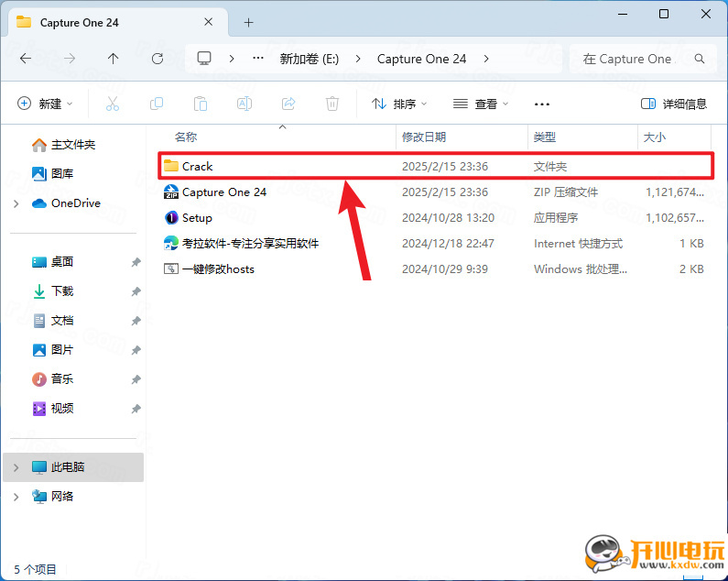Image resolution: width=728 pixels, height=581 pixels.
Task: Select the 一键修改hosts batch file
Action: (436, 269)
